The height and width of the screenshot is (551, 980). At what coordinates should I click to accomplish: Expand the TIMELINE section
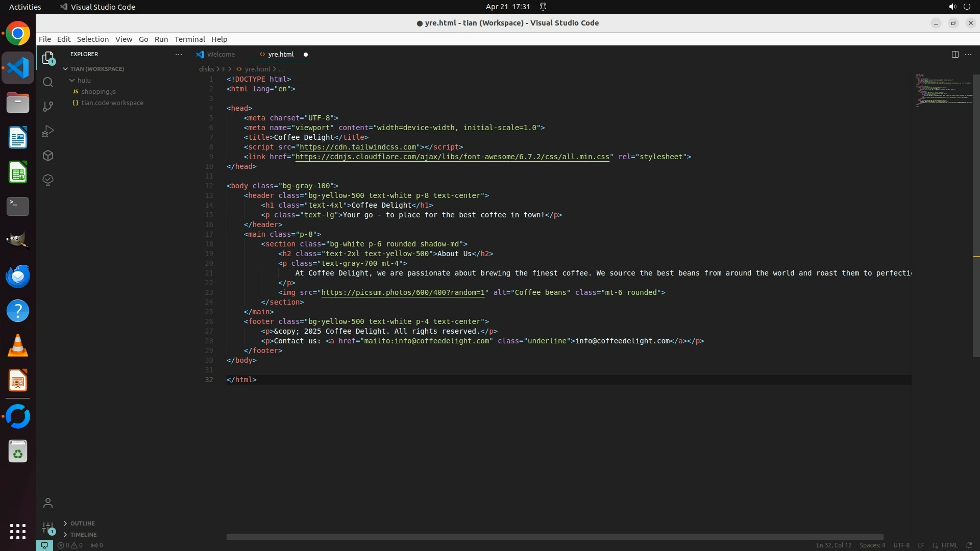click(83, 535)
